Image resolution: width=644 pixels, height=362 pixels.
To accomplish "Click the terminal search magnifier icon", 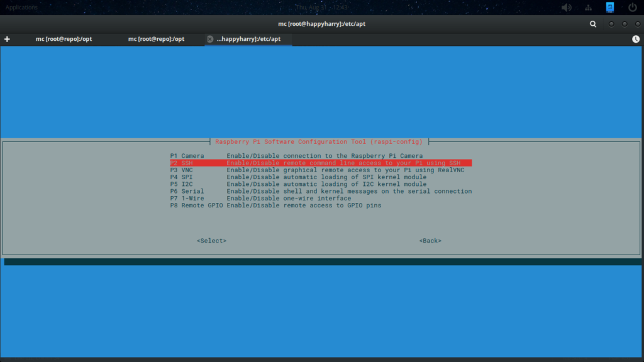I will coord(593,25).
